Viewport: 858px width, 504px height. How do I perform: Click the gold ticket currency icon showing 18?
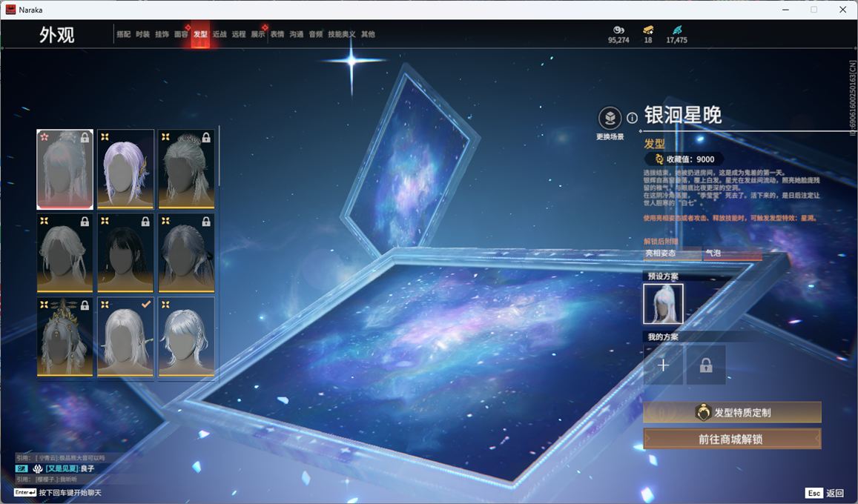coord(648,30)
